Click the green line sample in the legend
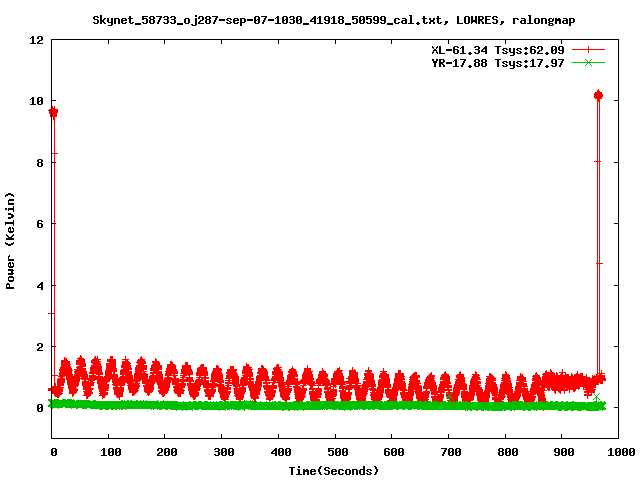This screenshot has width=640, height=480. (588, 62)
